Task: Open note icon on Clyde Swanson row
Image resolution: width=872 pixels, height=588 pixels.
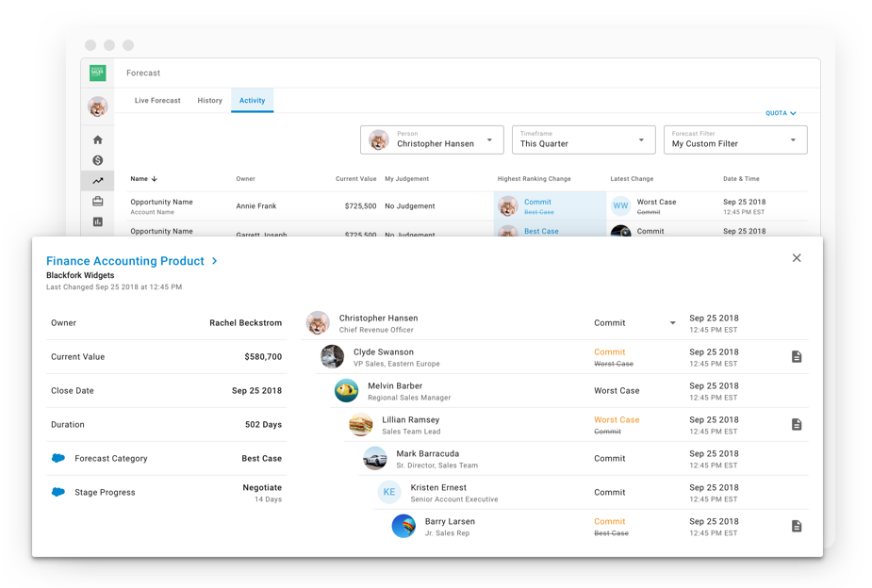Action: click(797, 357)
